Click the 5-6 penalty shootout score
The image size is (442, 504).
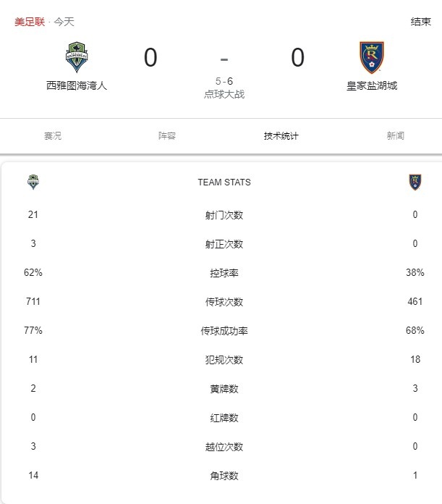pos(224,81)
